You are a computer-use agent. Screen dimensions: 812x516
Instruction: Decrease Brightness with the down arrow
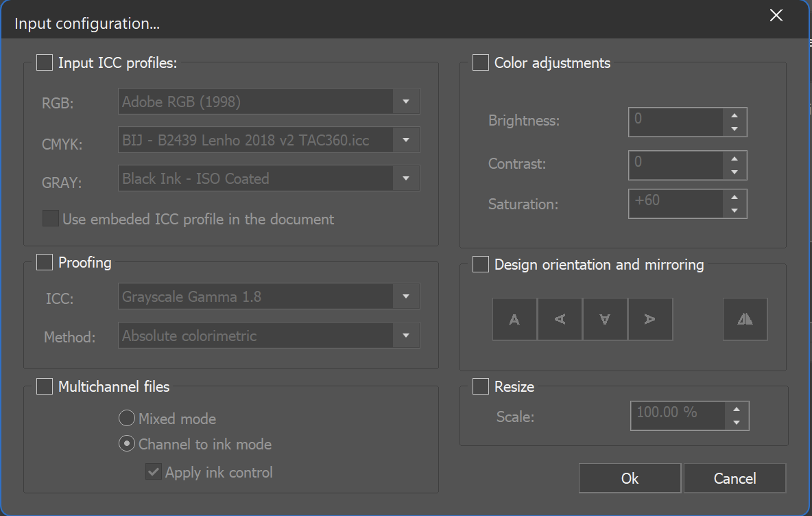coord(735,129)
